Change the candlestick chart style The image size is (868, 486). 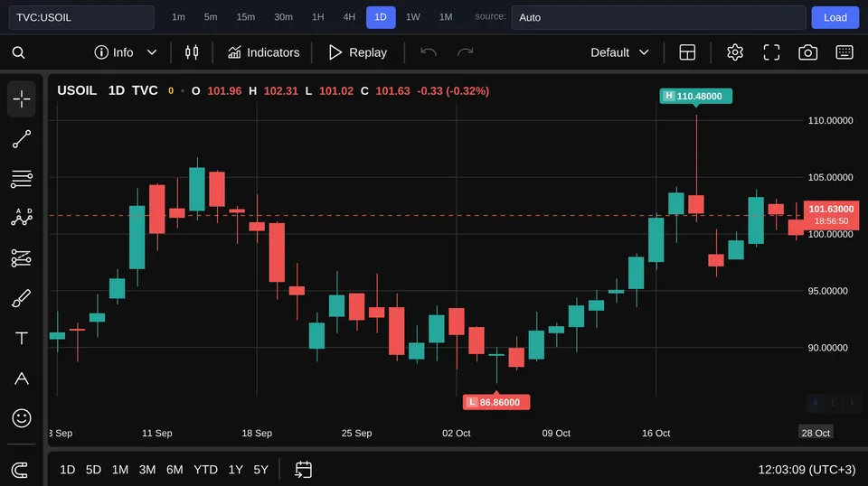click(x=192, y=52)
